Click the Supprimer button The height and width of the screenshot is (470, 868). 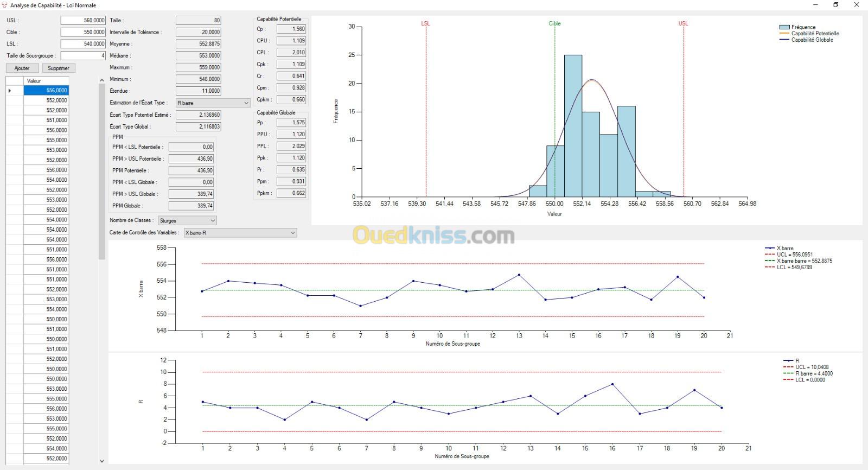tap(59, 68)
